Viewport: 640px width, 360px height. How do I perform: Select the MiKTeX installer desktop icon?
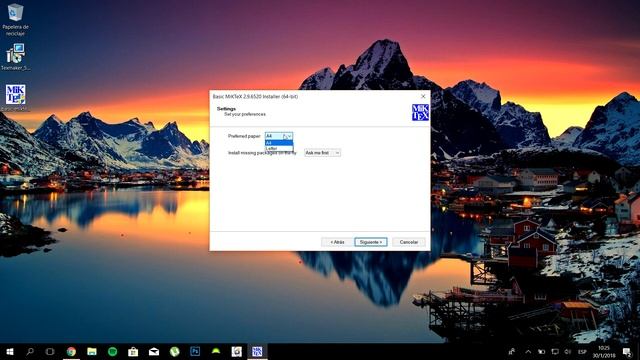[16, 98]
